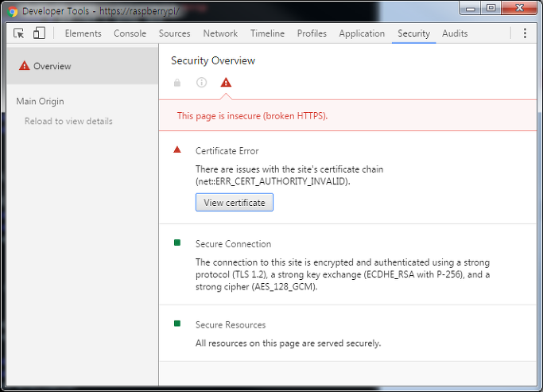Select Overview in the sidebar
This screenshot has height=392, width=543.
[83, 66]
